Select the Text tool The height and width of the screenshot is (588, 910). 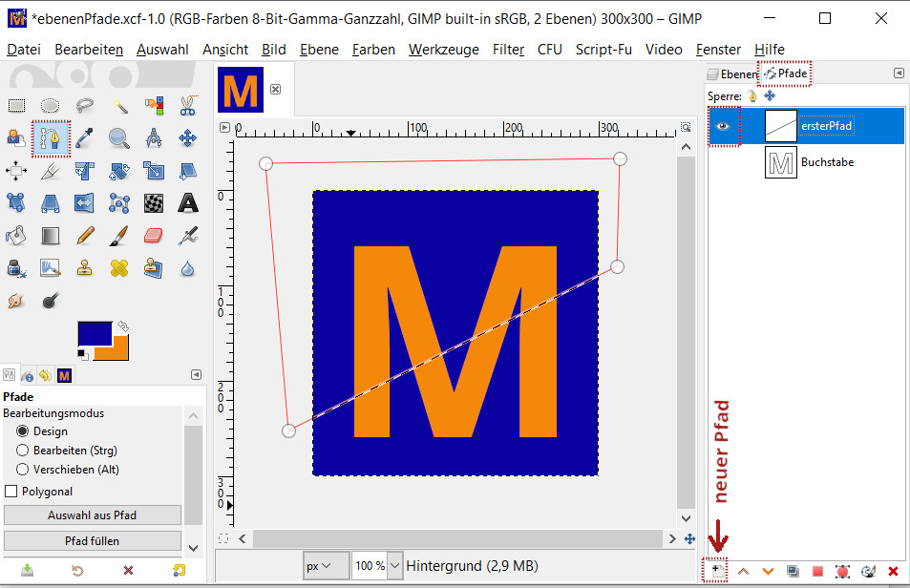[187, 203]
